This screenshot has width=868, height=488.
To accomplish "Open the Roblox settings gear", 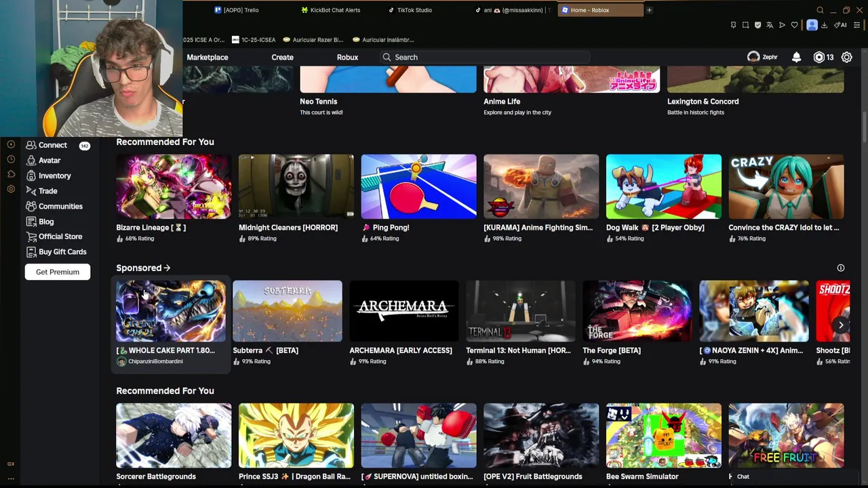I will point(847,58).
